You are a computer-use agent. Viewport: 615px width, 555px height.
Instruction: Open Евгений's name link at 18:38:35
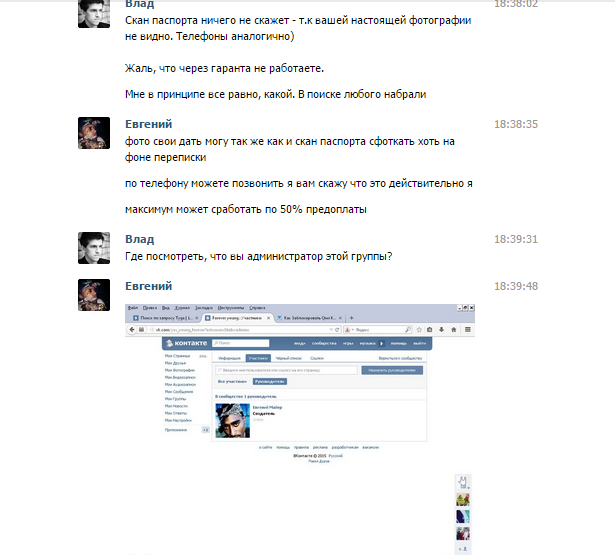(148, 124)
